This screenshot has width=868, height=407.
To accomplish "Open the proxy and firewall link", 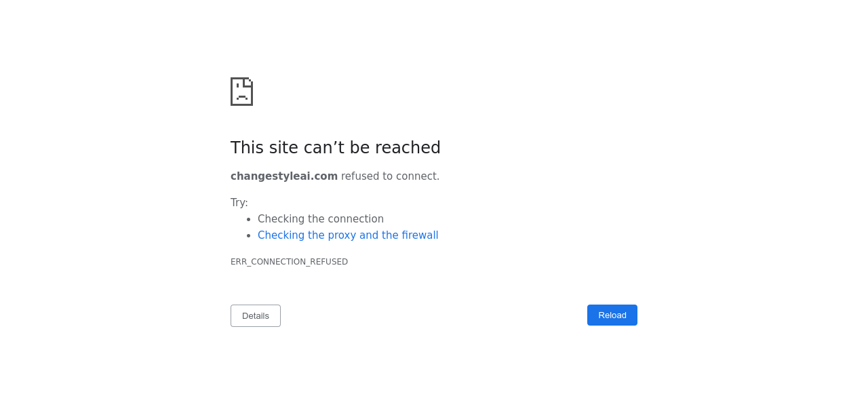I will (348, 235).
